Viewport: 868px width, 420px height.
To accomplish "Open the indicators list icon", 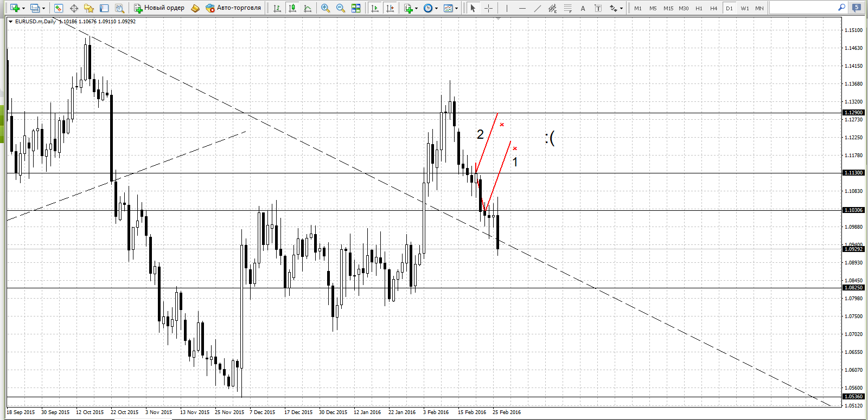I will 409,8.
